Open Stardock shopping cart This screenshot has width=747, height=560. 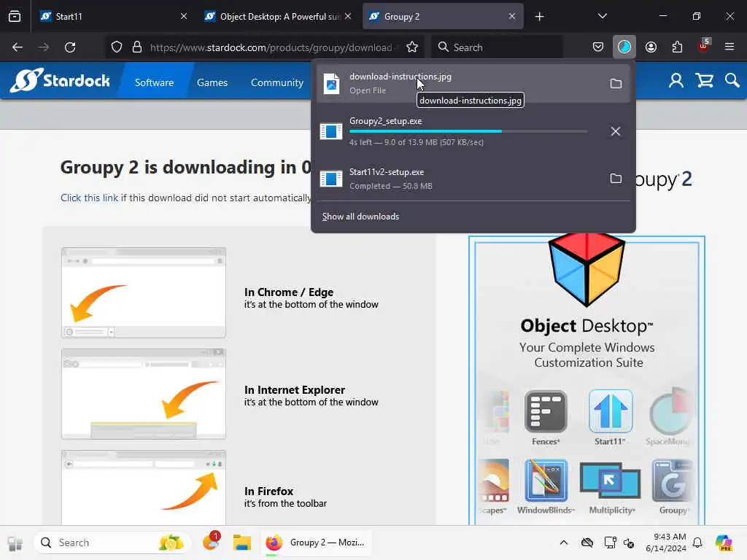tap(704, 80)
